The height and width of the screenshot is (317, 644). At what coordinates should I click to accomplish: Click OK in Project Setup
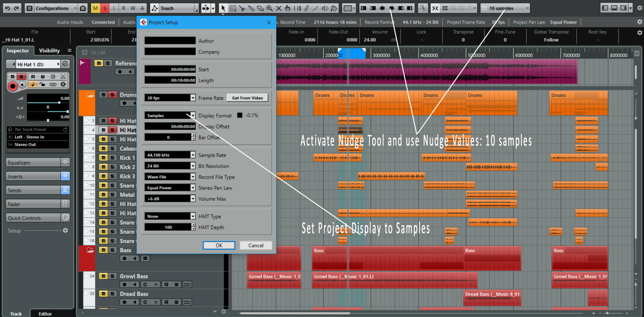coord(219,245)
